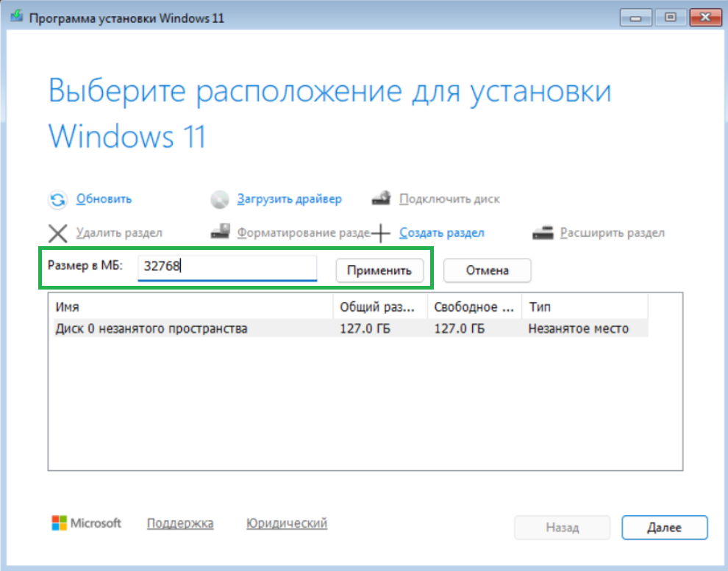Click the setup icon in title bar
728x571 pixels.
pyautogui.click(x=17, y=17)
